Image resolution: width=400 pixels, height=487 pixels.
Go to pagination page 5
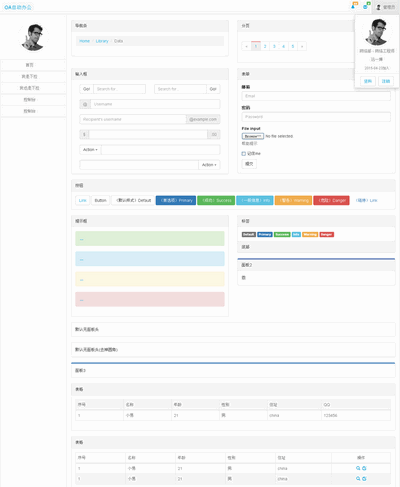(x=293, y=46)
